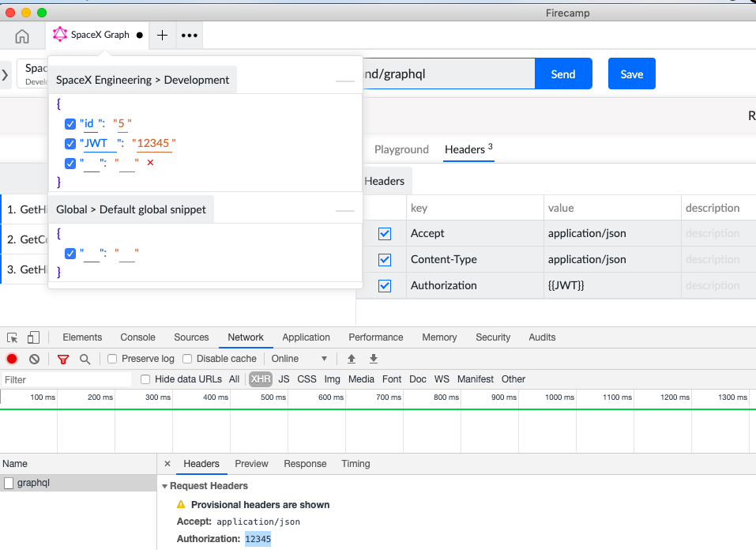
Task: Select the DevTools inspect element icon
Action: tap(13, 337)
